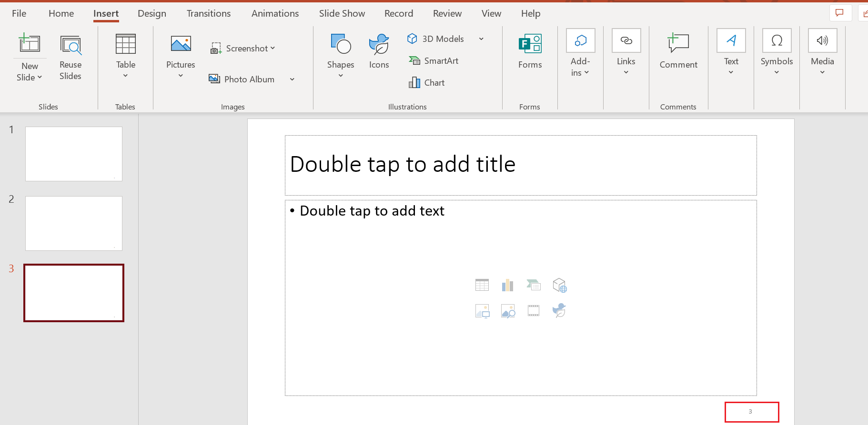Expand the Photo Album dropdown arrow
868x425 pixels.
292,79
